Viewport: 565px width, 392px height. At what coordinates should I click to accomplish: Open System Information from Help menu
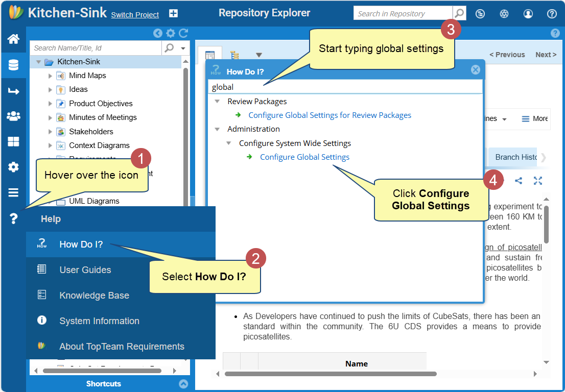(x=121, y=321)
